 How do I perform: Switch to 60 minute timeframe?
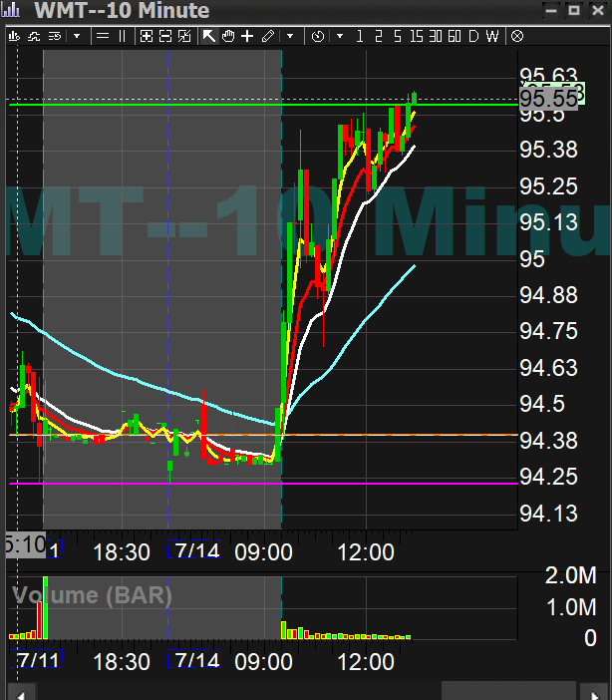tap(455, 36)
